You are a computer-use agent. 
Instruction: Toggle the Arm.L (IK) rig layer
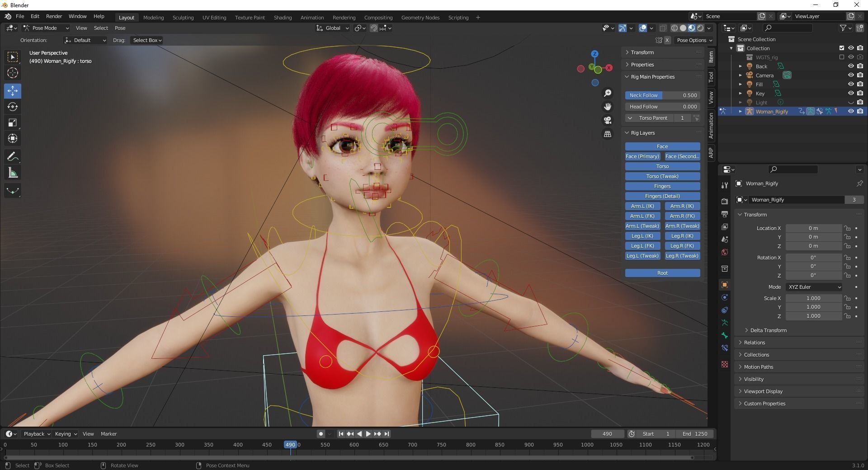[x=642, y=206]
